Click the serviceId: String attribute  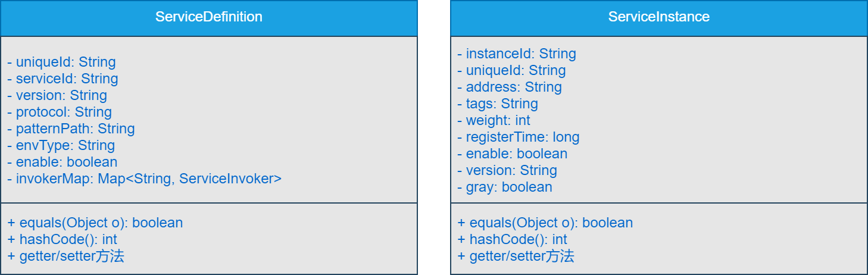[x=63, y=79]
